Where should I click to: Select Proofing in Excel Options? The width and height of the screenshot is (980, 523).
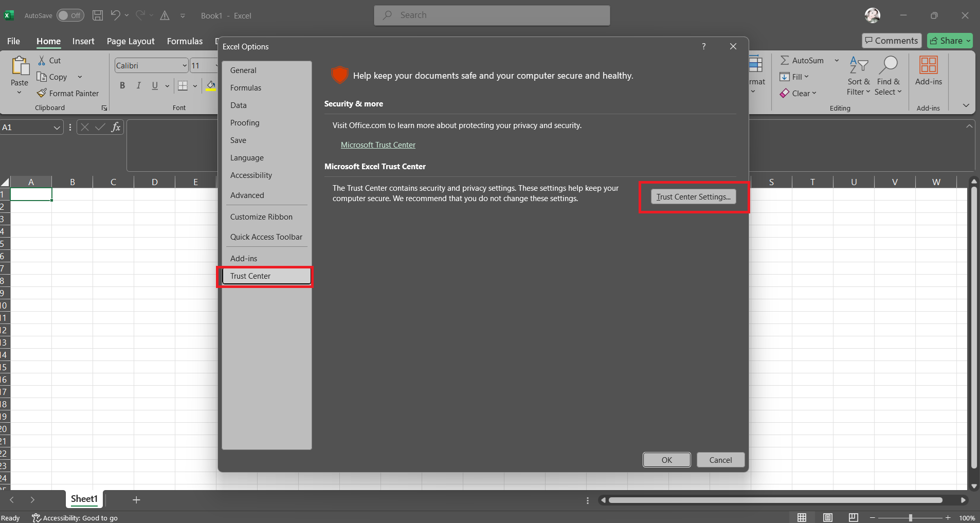click(267, 123)
